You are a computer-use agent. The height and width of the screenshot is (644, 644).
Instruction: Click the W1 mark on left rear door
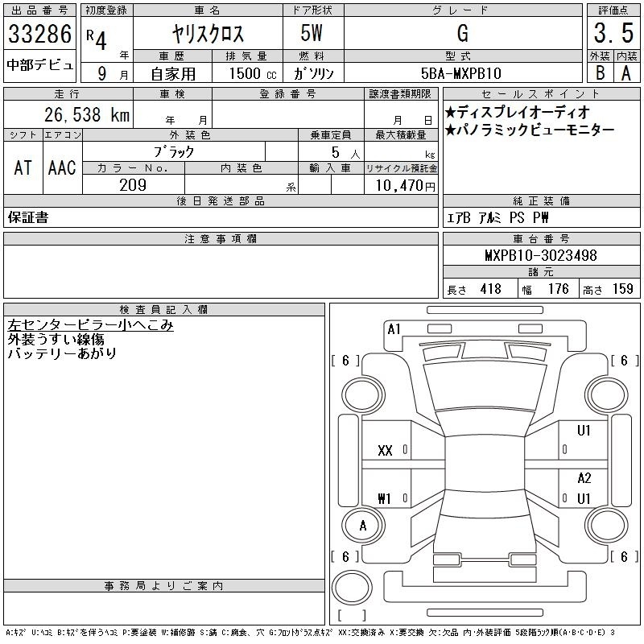pyautogui.click(x=385, y=499)
